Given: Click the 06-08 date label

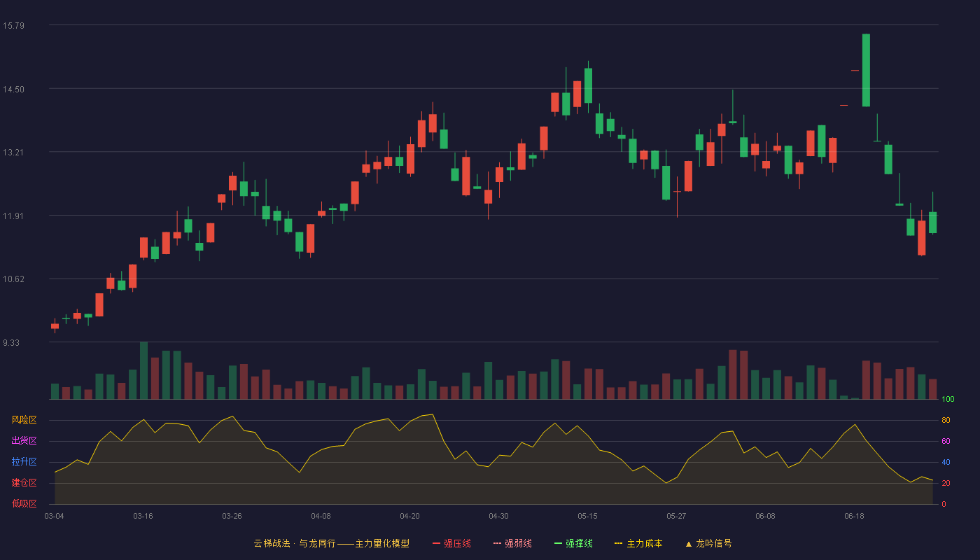Looking at the screenshot, I should 765,516.
